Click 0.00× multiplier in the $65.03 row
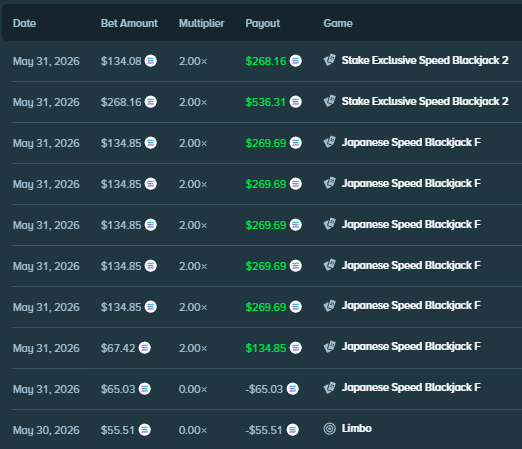Screen dimensions: 522x449 [193, 389]
